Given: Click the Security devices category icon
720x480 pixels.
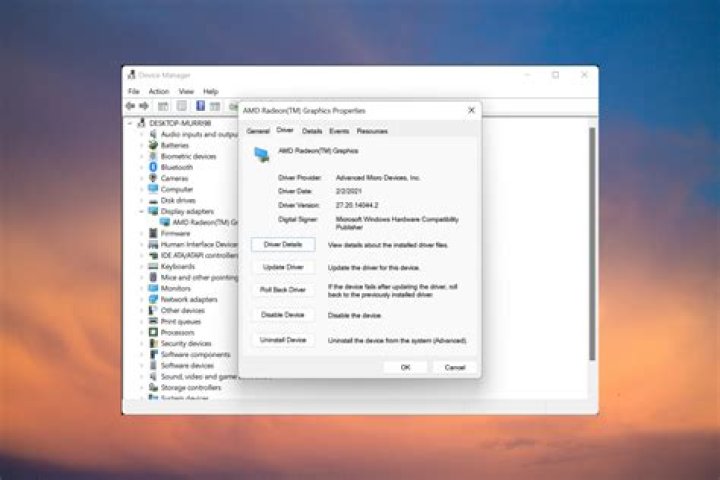Looking at the screenshot, I should pyautogui.click(x=153, y=343).
